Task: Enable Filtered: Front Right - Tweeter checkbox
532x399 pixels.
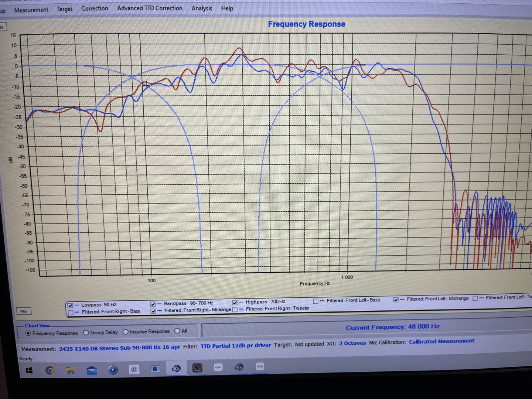Action: tap(235, 310)
